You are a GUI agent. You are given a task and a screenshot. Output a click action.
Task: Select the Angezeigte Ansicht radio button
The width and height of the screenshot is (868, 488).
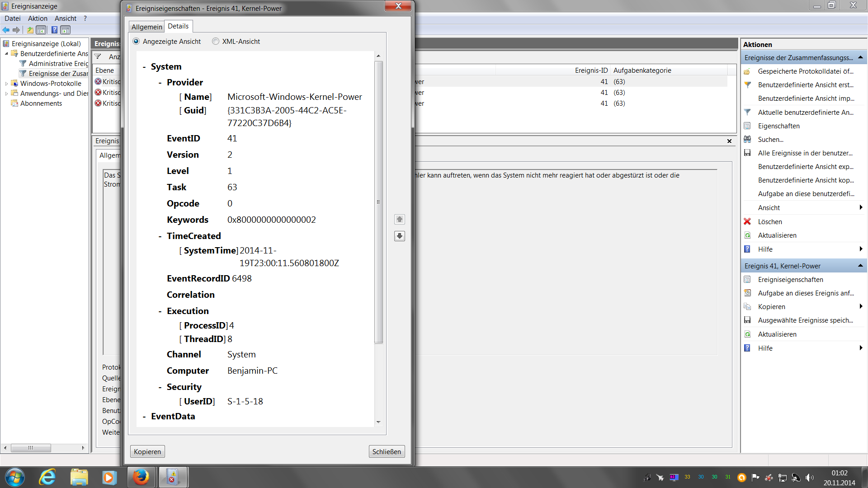coord(136,41)
